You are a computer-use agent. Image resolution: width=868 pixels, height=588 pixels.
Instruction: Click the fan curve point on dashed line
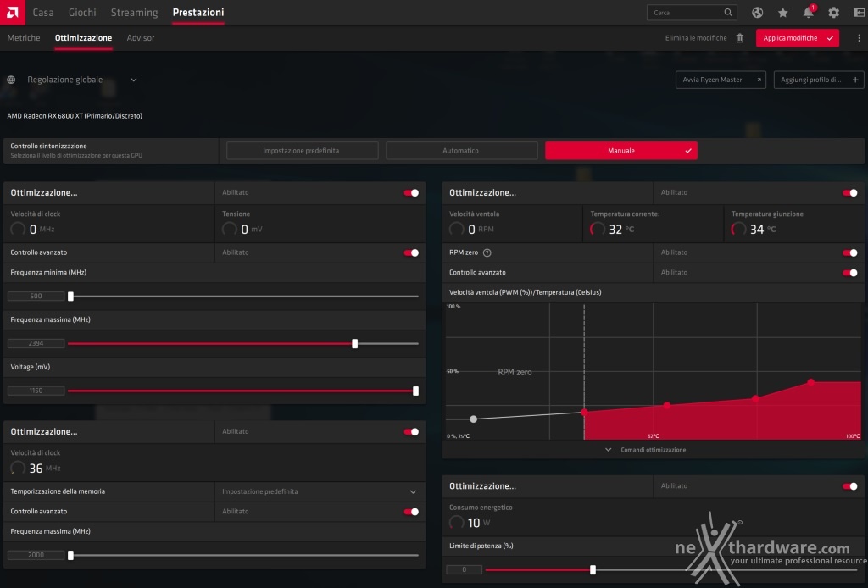(584, 413)
